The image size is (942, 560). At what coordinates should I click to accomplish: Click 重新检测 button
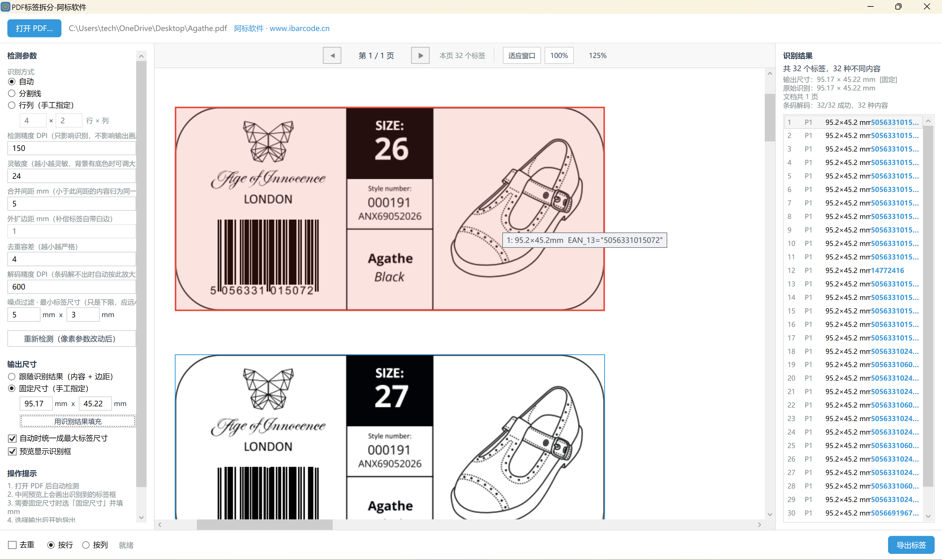[72, 339]
